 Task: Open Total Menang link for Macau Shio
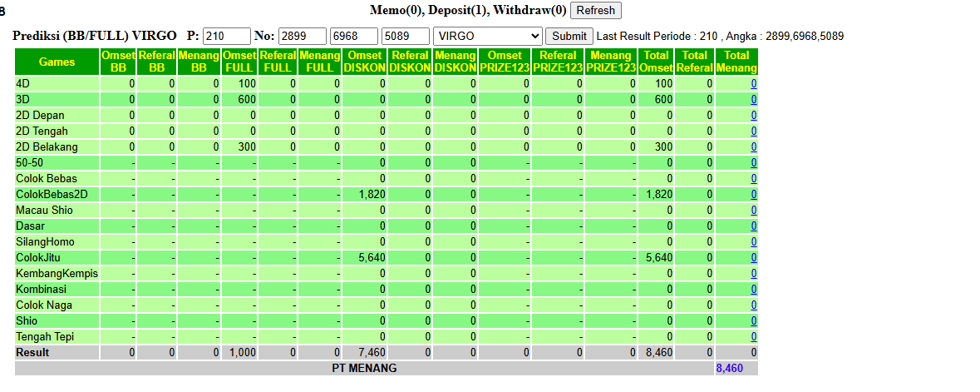click(754, 211)
